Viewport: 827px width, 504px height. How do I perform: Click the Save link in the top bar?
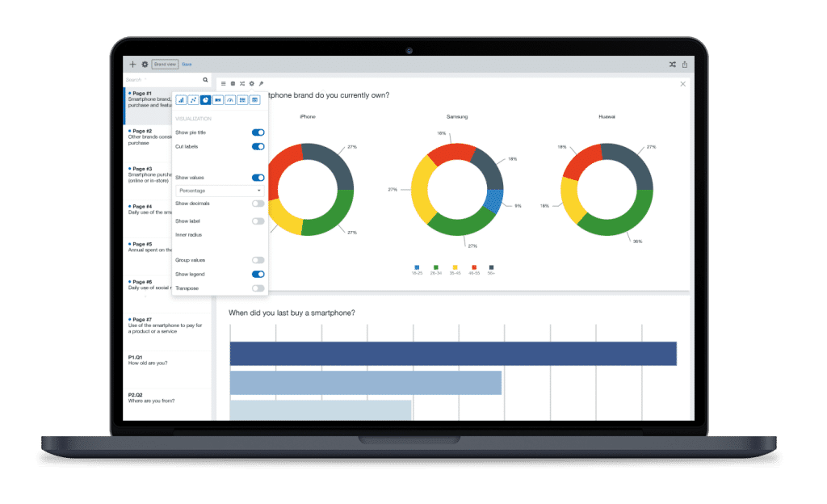[x=187, y=64]
